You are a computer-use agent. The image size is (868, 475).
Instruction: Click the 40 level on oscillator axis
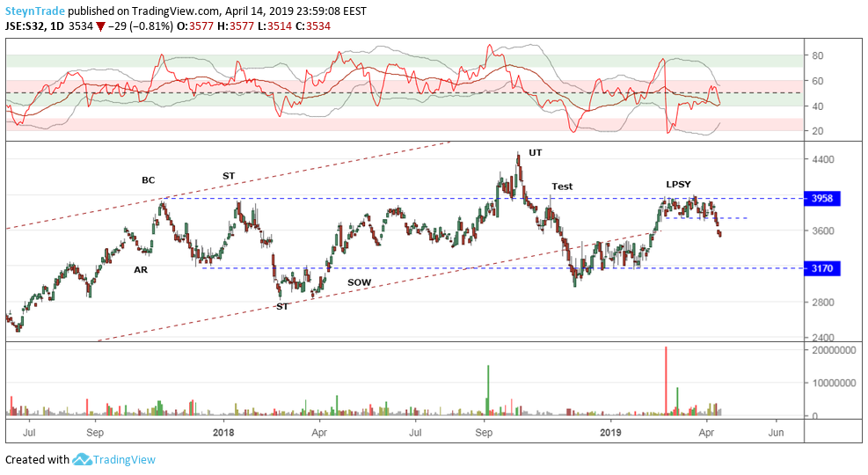coord(818,106)
